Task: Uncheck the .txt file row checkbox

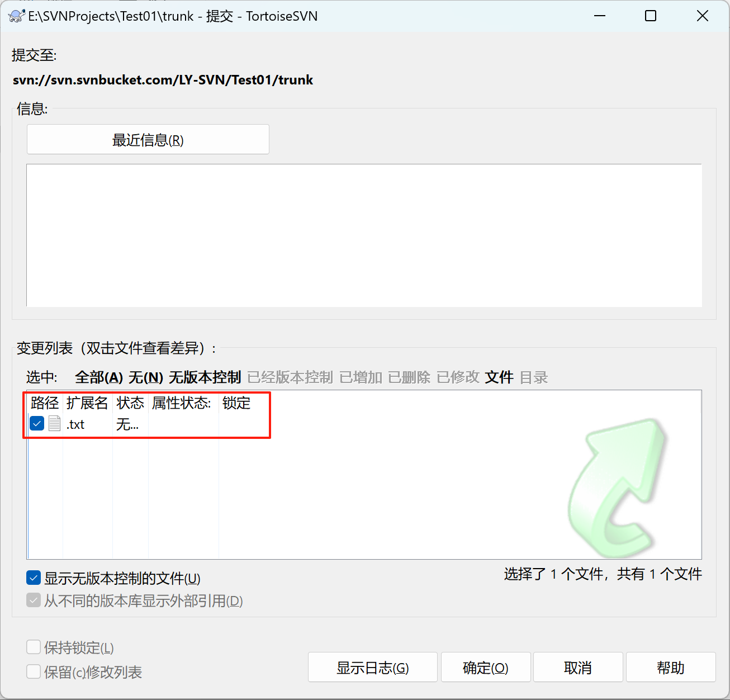Action: click(x=37, y=424)
